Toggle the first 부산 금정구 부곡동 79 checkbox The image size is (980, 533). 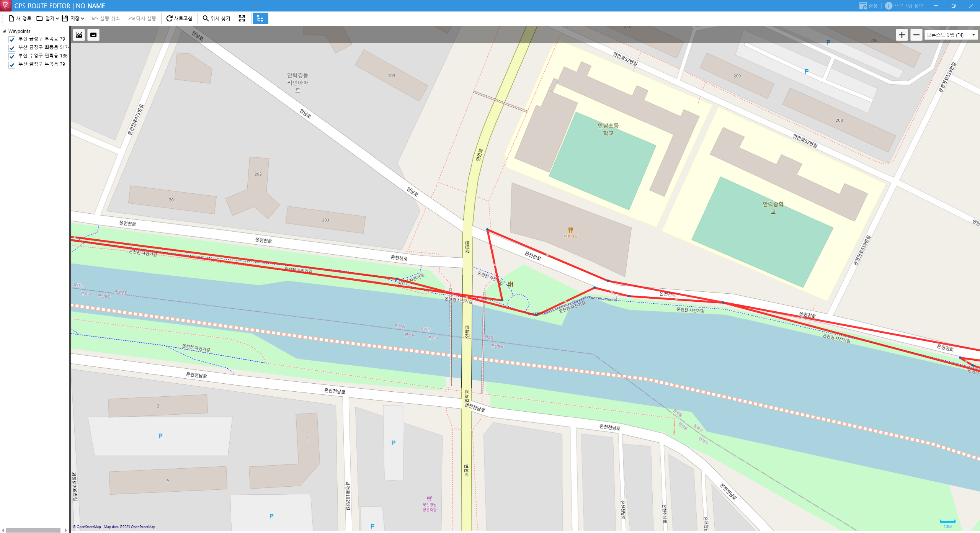coord(12,39)
